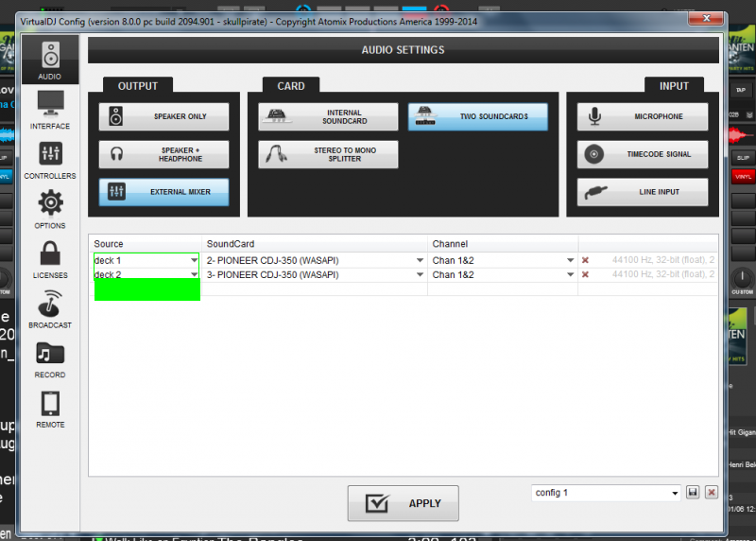Open the Audio settings section
Image resolution: width=756 pixels, height=541 pixels.
(x=50, y=61)
